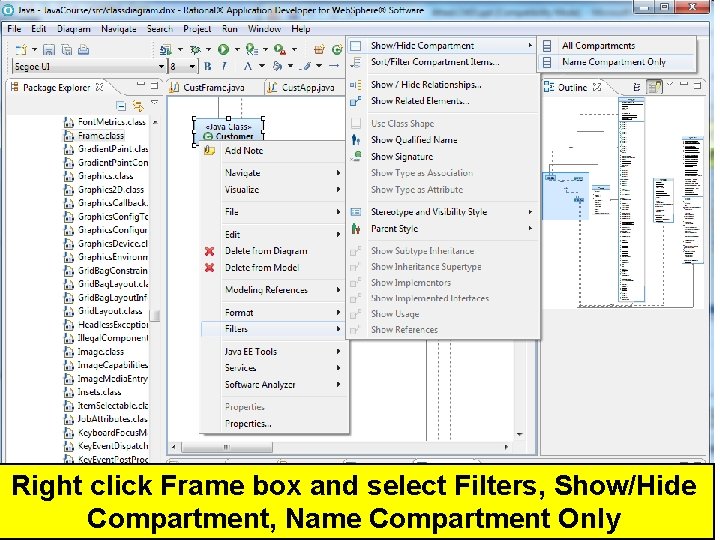The image size is (720, 540).
Task: Open the File menu
Action: pos(14,29)
